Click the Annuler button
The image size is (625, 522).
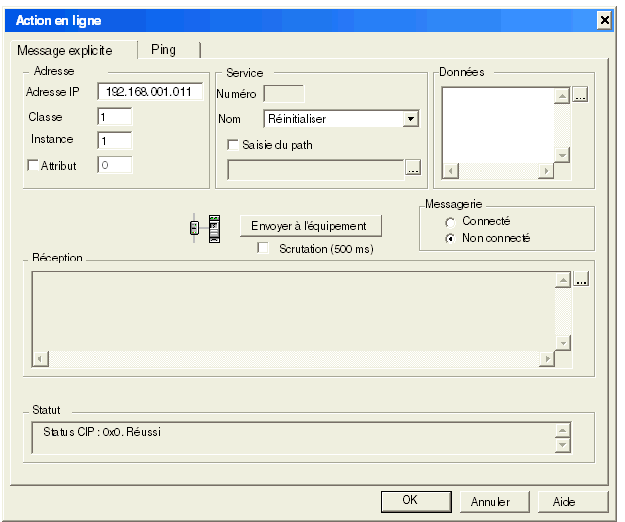(495, 501)
